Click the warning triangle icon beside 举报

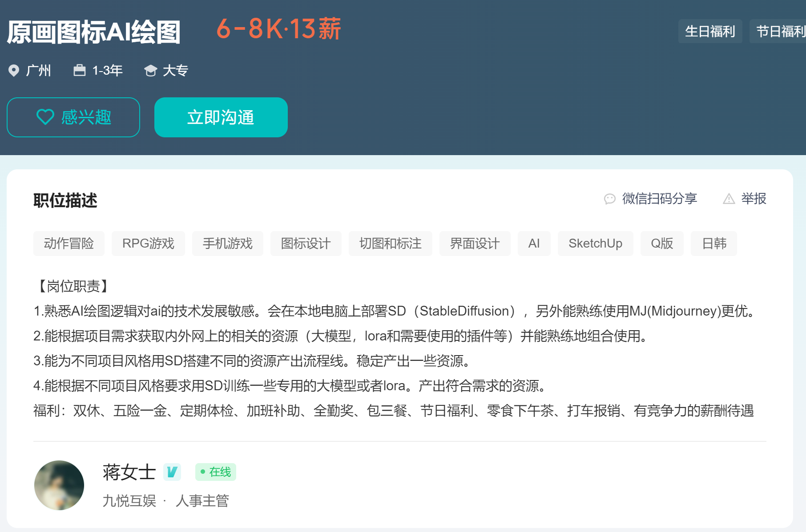coord(729,199)
